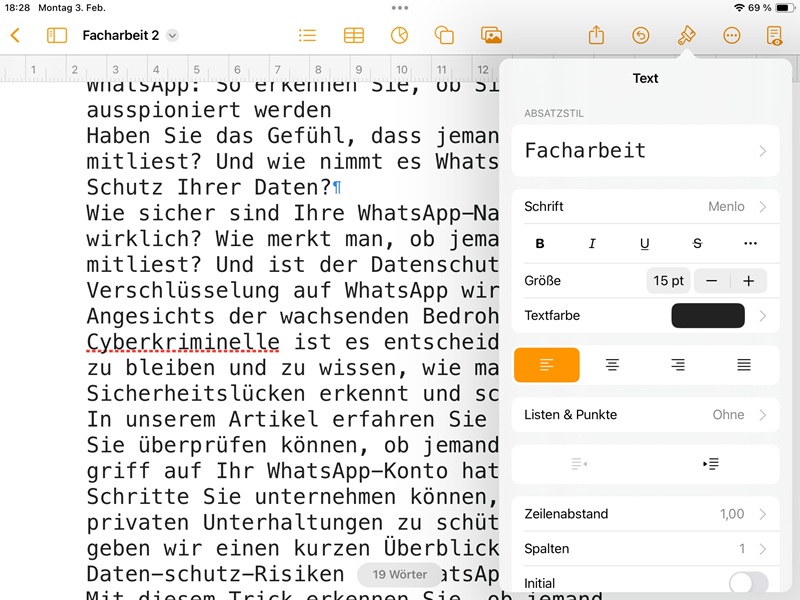Image resolution: width=800 pixels, height=600 pixels.
Task: Close format panel via paintbrush icon
Action: [x=686, y=35]
